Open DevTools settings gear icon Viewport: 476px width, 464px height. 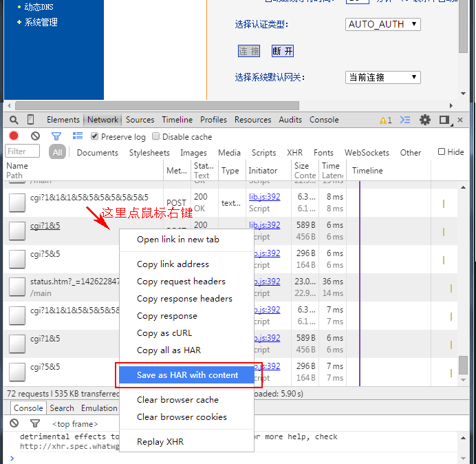[x=425, y=120]
